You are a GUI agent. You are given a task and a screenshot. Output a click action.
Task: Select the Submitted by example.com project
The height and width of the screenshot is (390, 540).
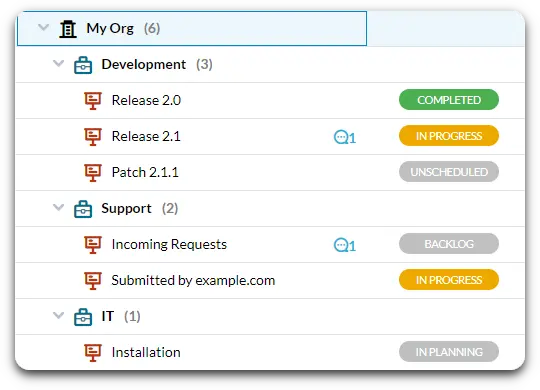pyautogui.click(x=193, y=280)
